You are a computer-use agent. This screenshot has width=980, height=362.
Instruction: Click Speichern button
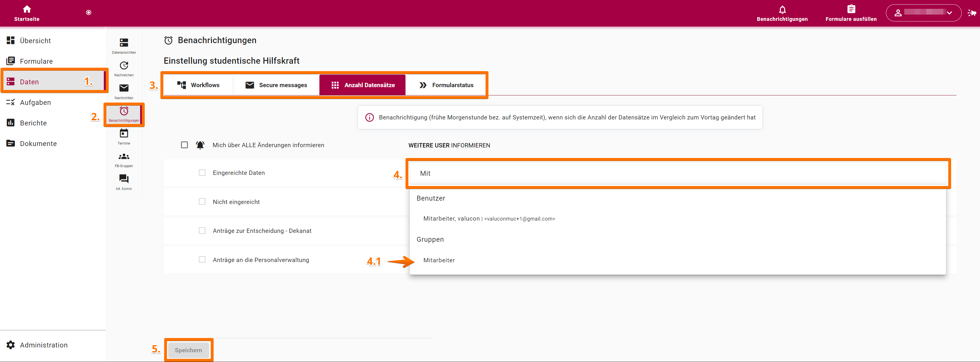(x=188, y=350)
